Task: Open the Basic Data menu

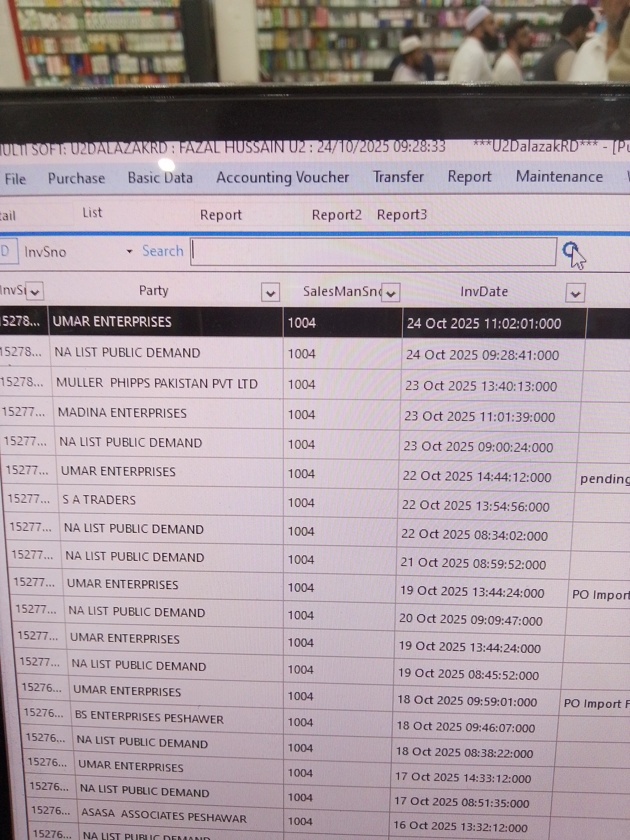Action: pyautogui.click(x=160, y=178)
